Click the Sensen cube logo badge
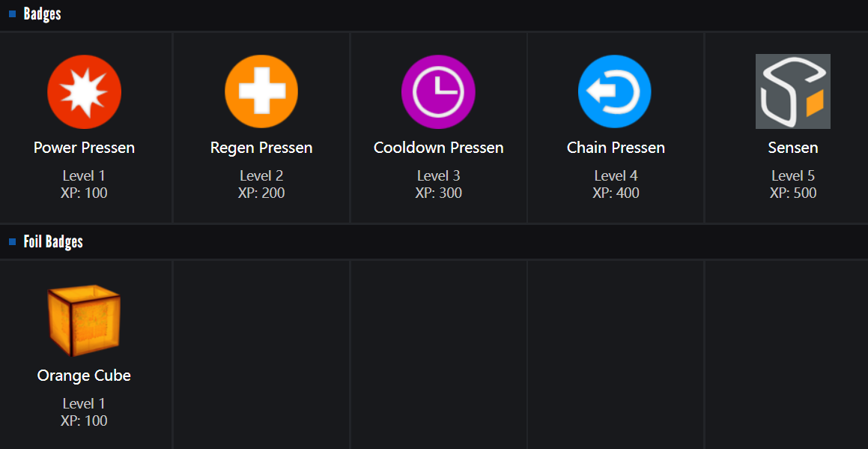Viewport: 868px width, 449px height. click(792, 91)
